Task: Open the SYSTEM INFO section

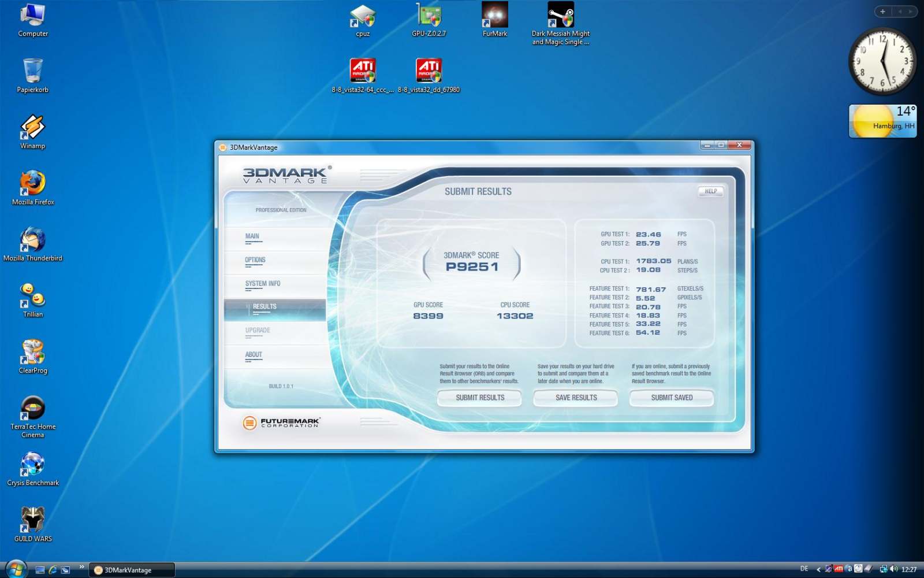Action: 263,284
